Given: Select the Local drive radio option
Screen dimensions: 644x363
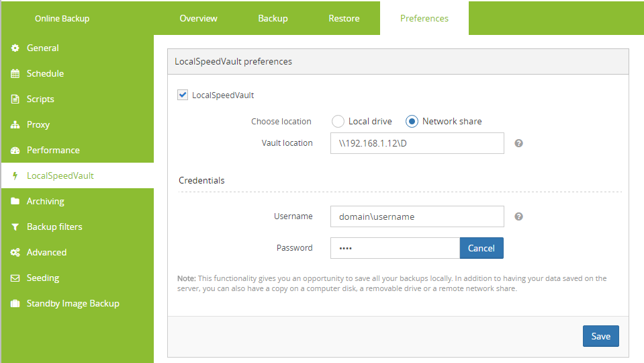Looking at the screenshot, I should [x=338, y=122].
